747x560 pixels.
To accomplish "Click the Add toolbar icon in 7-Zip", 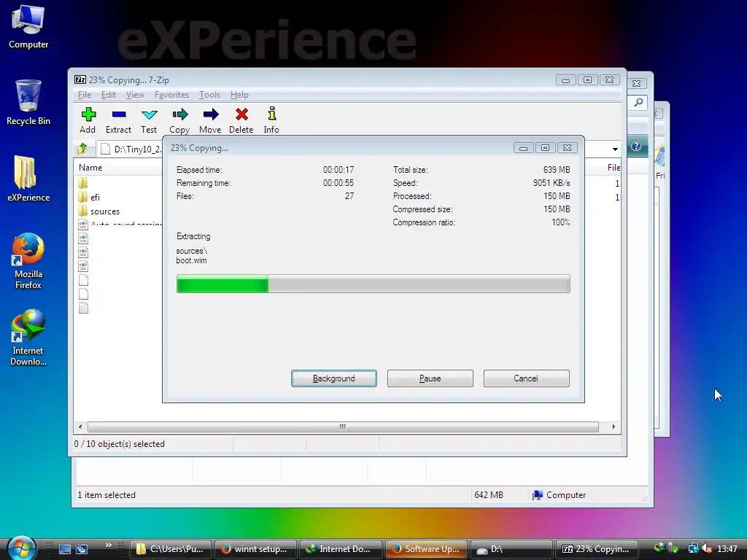I will click(x=88, y=120).
